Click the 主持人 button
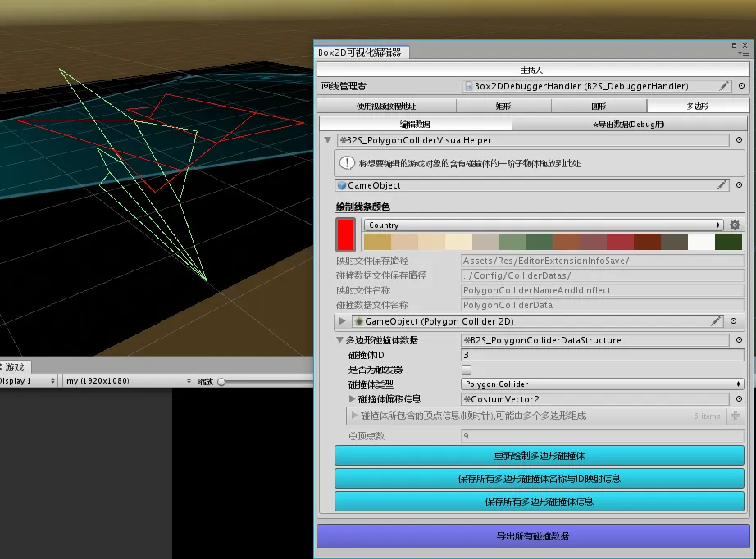Viewport: 756px width, 559px height. [x=532, y=70]
